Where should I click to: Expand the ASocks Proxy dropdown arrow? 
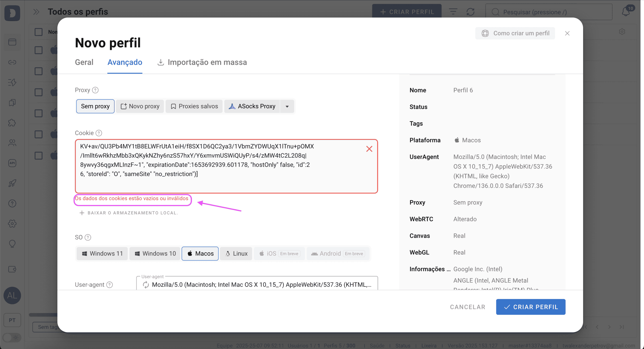click(287, 106)
